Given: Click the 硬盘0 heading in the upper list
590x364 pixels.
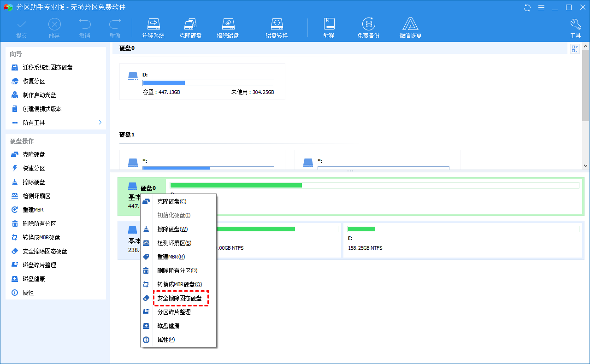Looking at the screenshot, I should [127, 48].
